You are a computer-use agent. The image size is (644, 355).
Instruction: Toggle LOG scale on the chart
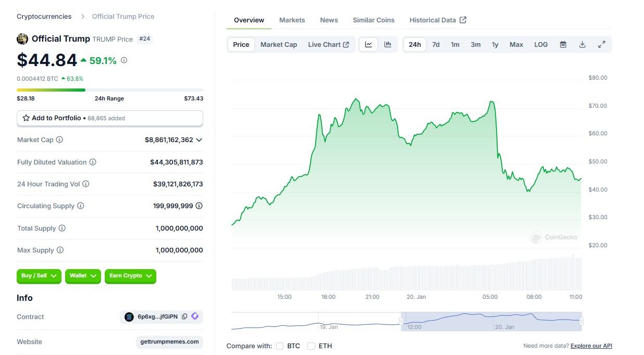tap(540, 44)
